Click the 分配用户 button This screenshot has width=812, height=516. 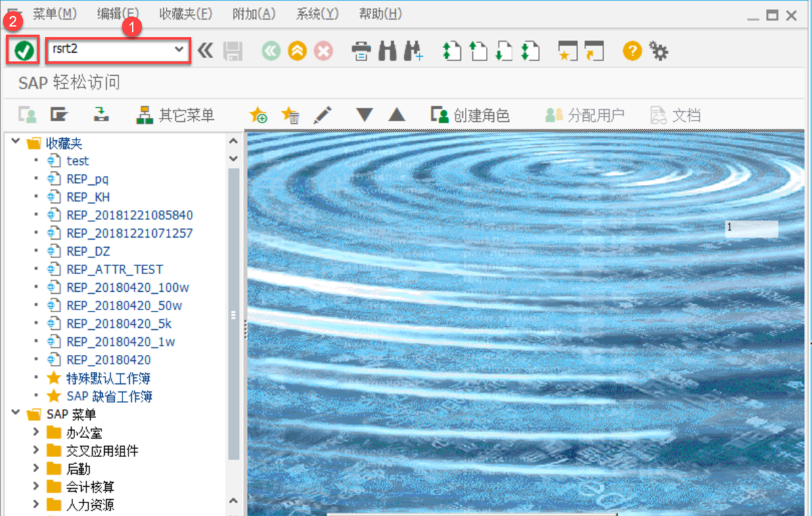pyautogui.click(x=585, y=116)
